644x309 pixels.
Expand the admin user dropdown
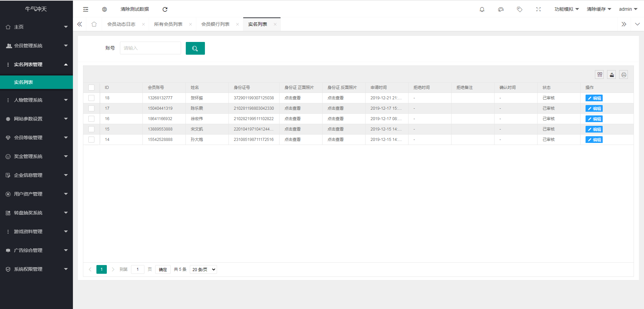628,9
